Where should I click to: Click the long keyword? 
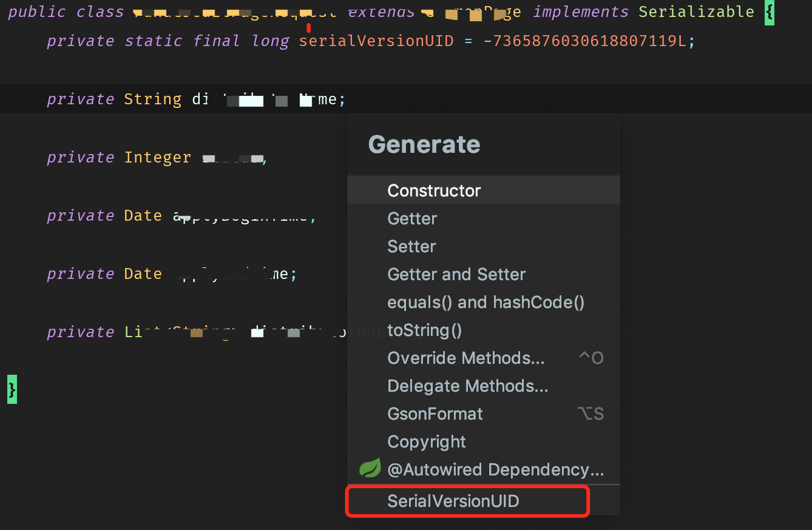point(271,41)
